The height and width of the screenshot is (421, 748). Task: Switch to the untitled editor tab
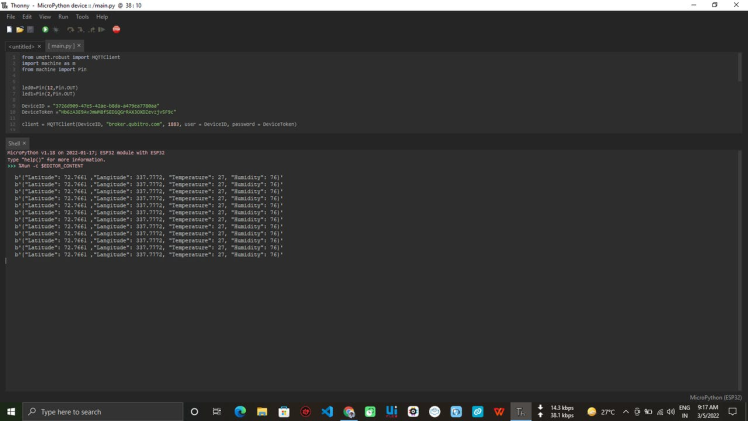click(x=21, y=46)
